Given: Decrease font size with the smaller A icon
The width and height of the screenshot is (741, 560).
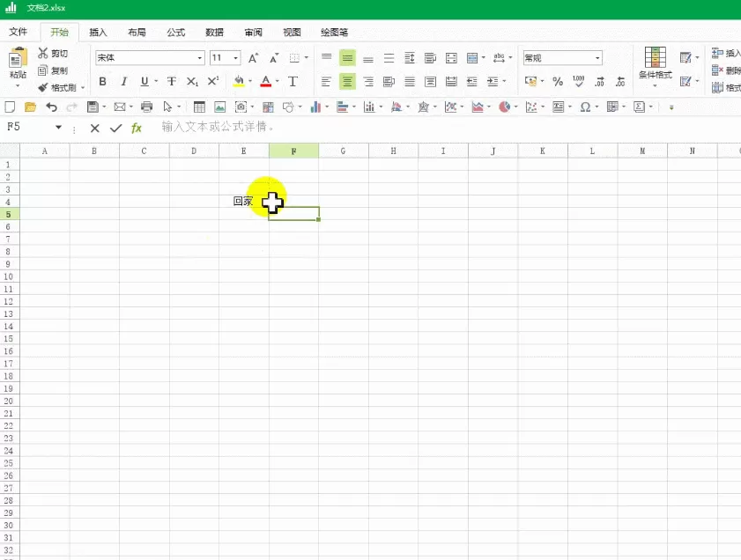Looking at the screenshot, I should 274,58.
